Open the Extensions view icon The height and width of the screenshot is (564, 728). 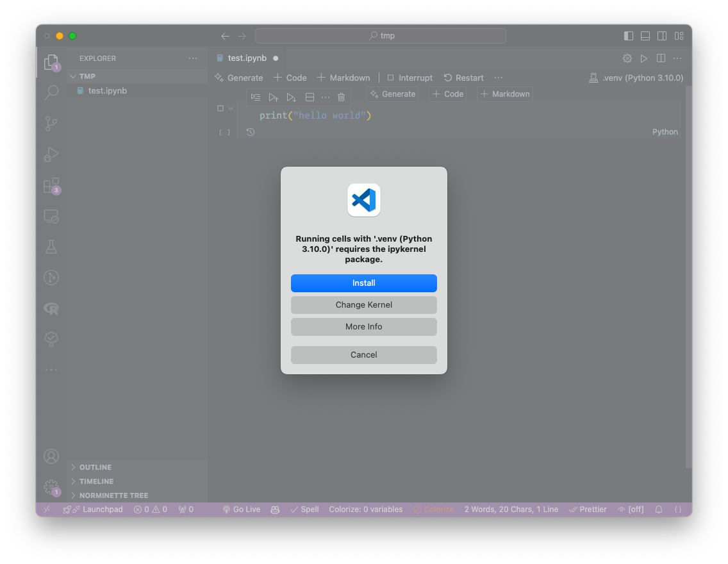[x=51, y=186]
